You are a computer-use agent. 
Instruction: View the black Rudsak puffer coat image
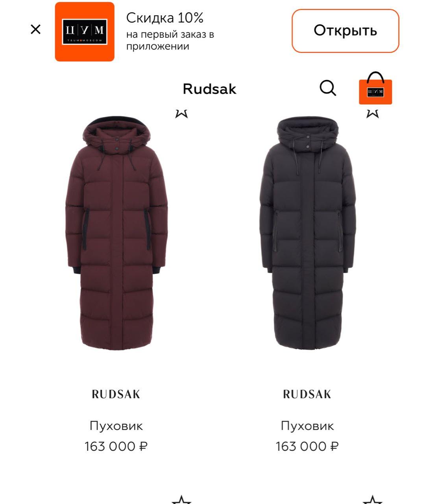[x=307, y=233]
